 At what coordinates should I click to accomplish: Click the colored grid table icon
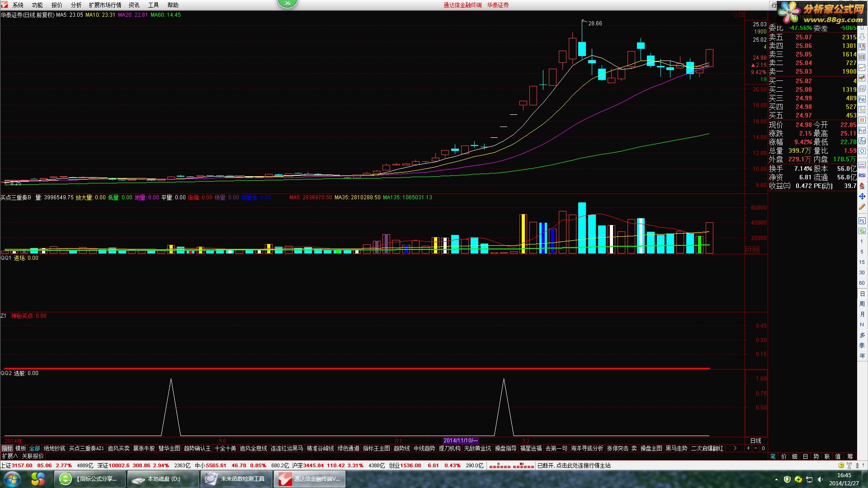[x=862, y=57]
